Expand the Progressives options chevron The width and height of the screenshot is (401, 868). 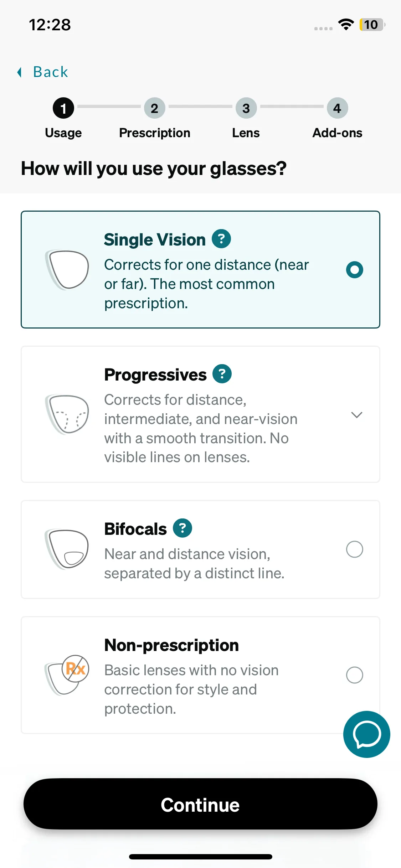click(x=356, y=414)
